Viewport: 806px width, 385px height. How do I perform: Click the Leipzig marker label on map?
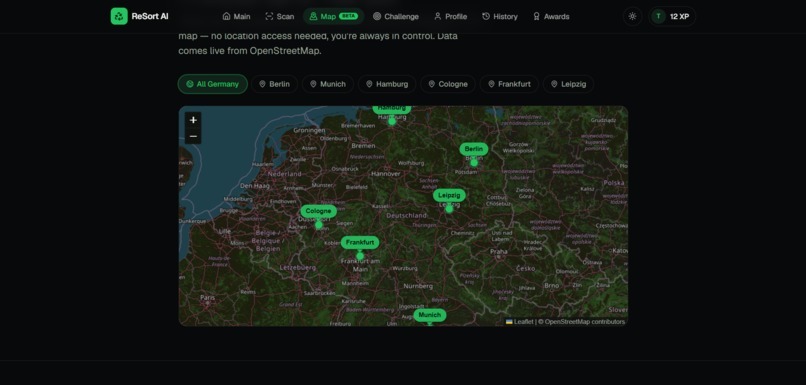click(449, 195)
